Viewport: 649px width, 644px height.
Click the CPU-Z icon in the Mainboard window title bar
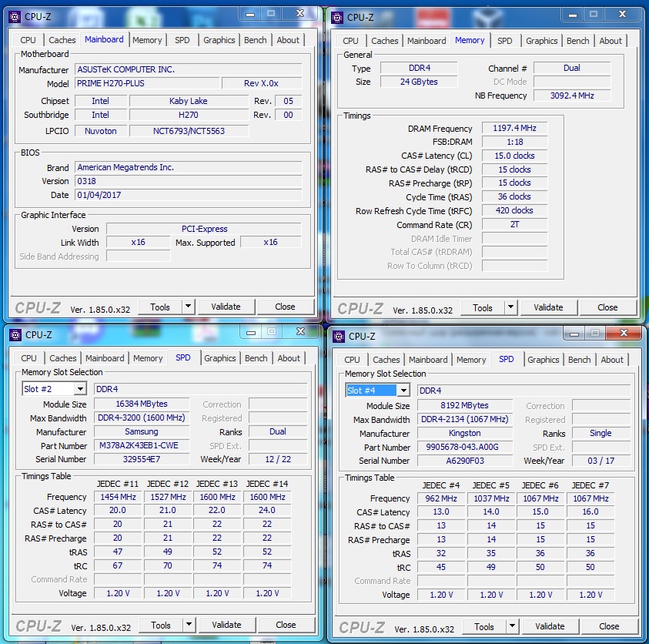click(x=15, y=15)
